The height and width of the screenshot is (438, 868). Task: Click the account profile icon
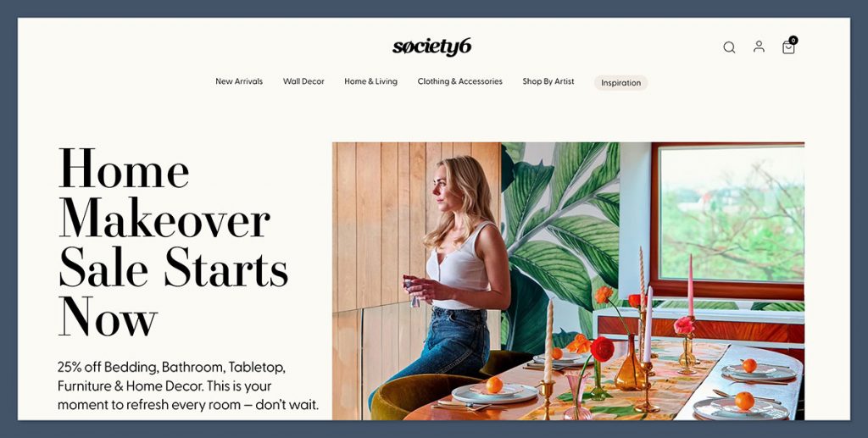759,47
